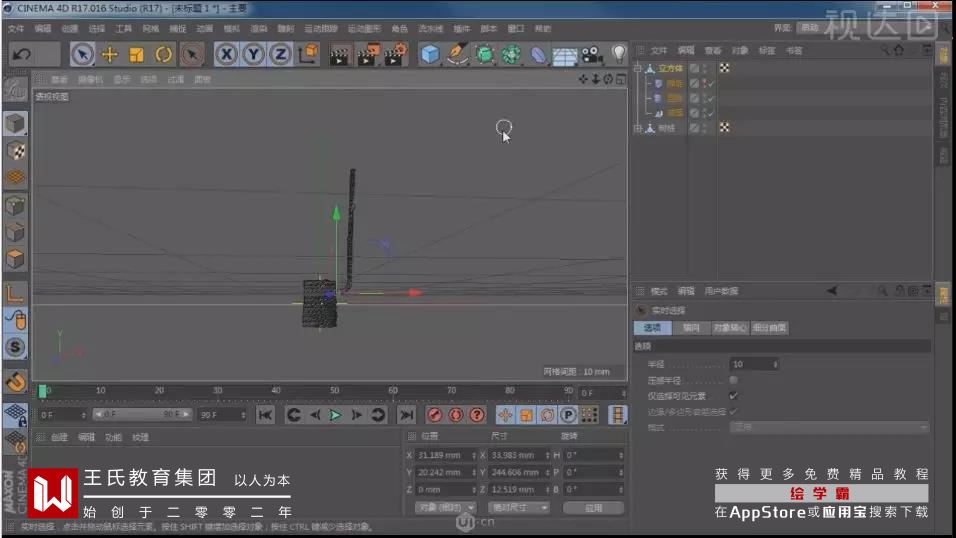Open the 文件 menu in main menubar
This screenshot has height=538, width=956.
tap(16, 29)
